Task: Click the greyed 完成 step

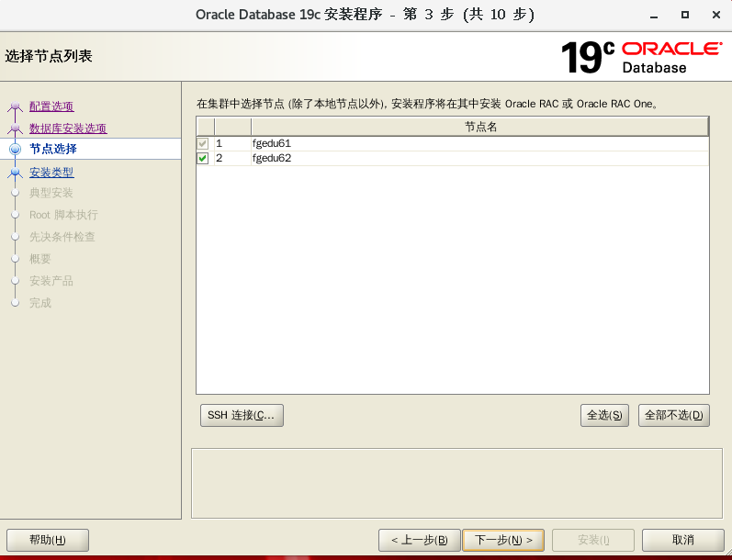Action: [x=40, y=303]
